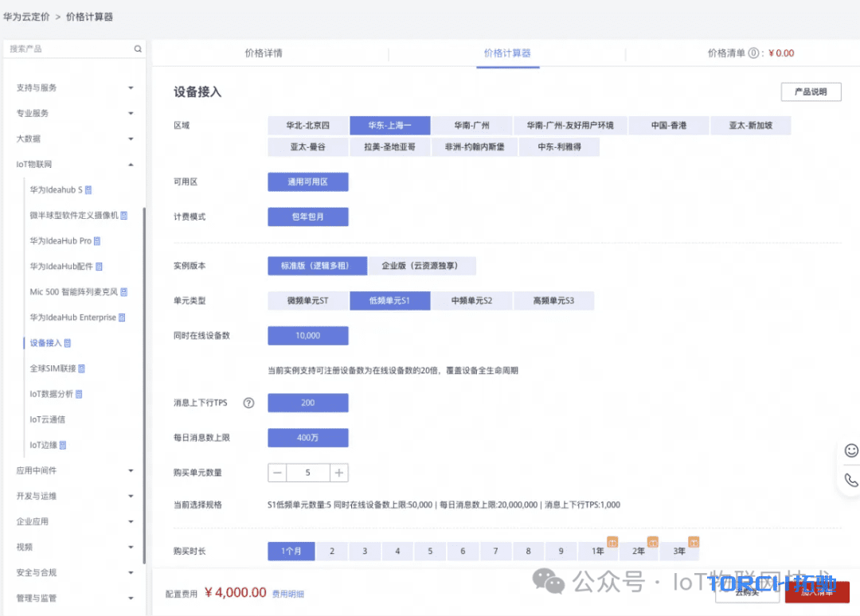Viewport: 860px width, 616px height.
Task: Click the 包年包月 billing mode button
Action: (307, 217)
